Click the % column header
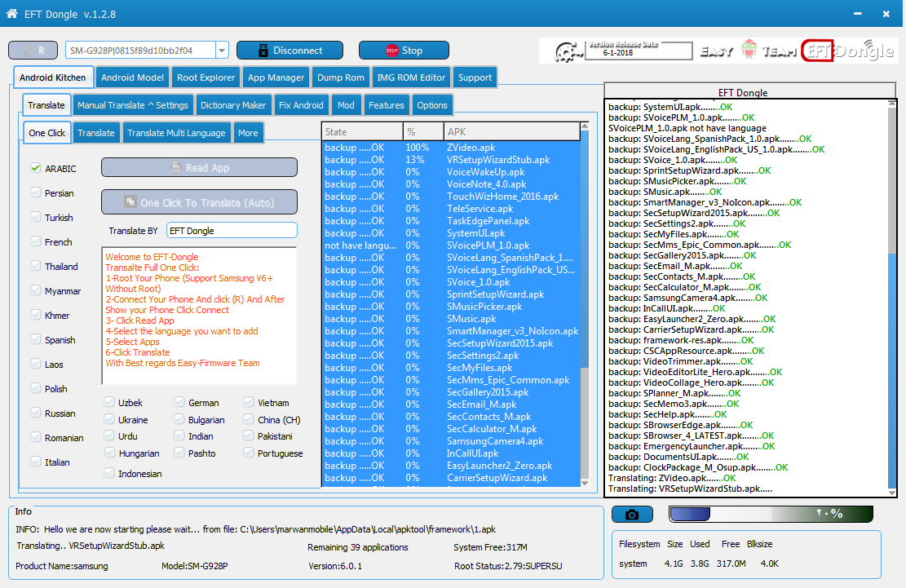 click(423, 131)
